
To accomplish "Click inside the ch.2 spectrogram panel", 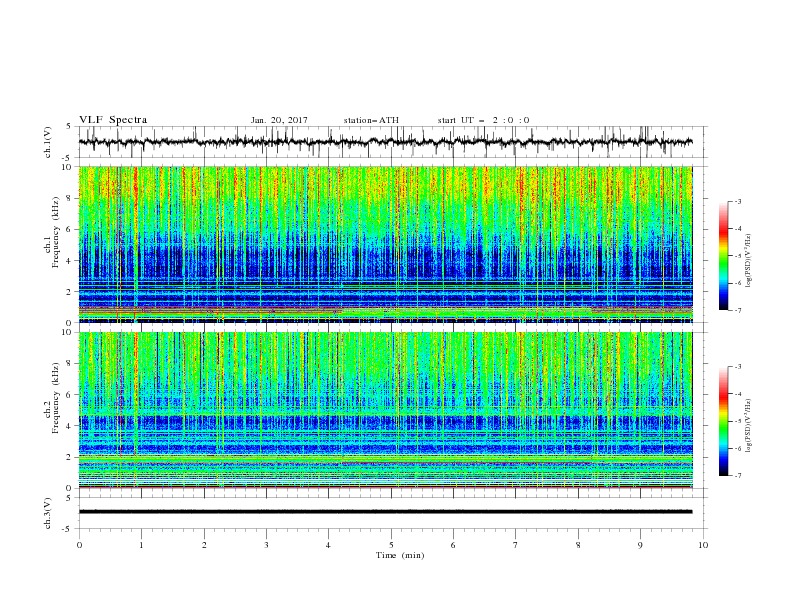I will click(385, 410).
